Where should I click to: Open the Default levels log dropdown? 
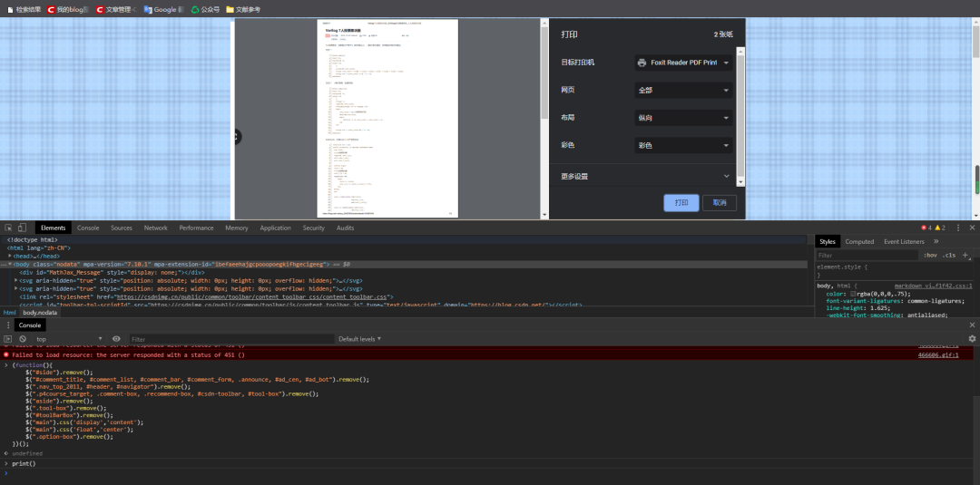(x=359, y=339)
